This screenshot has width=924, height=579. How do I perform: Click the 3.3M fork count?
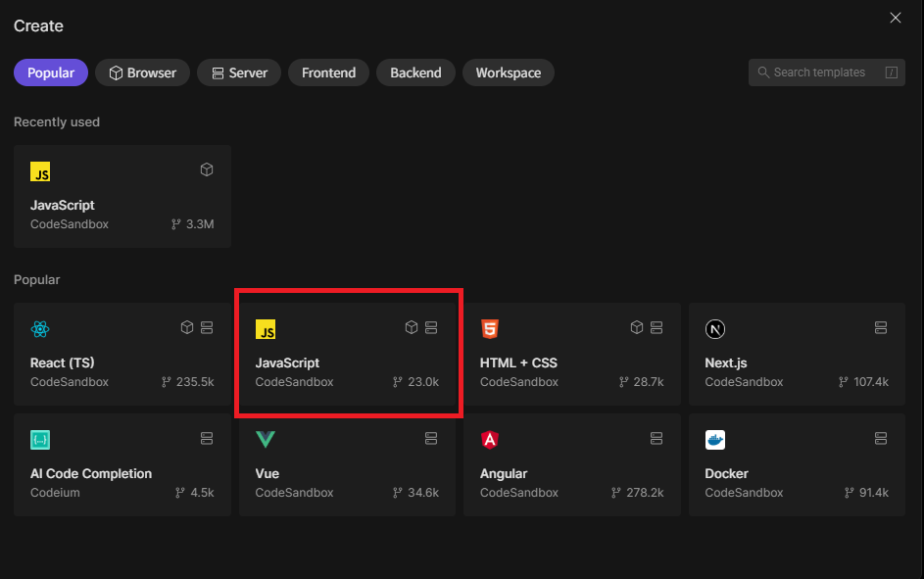[200, 223]
